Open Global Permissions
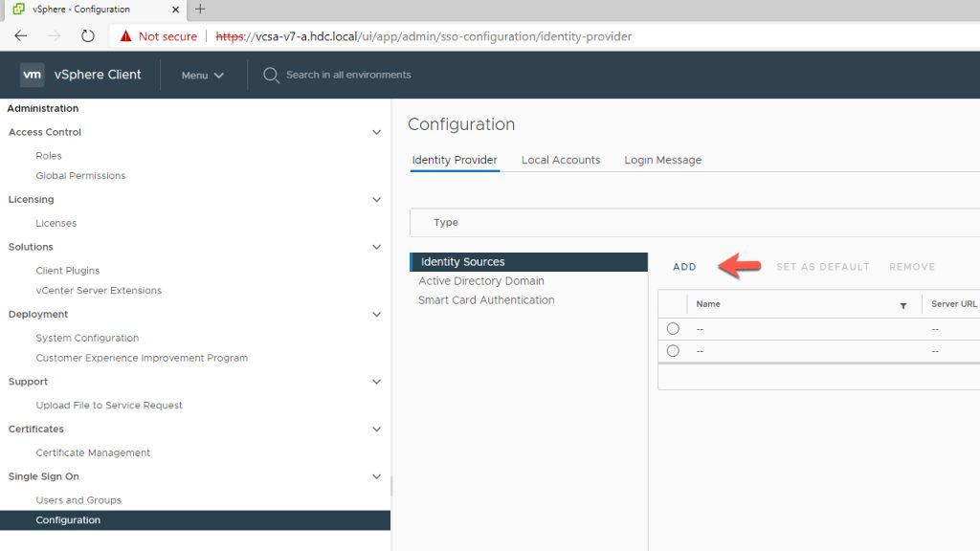The height and width of the screenshot is (551, 980). pos(80,176)
